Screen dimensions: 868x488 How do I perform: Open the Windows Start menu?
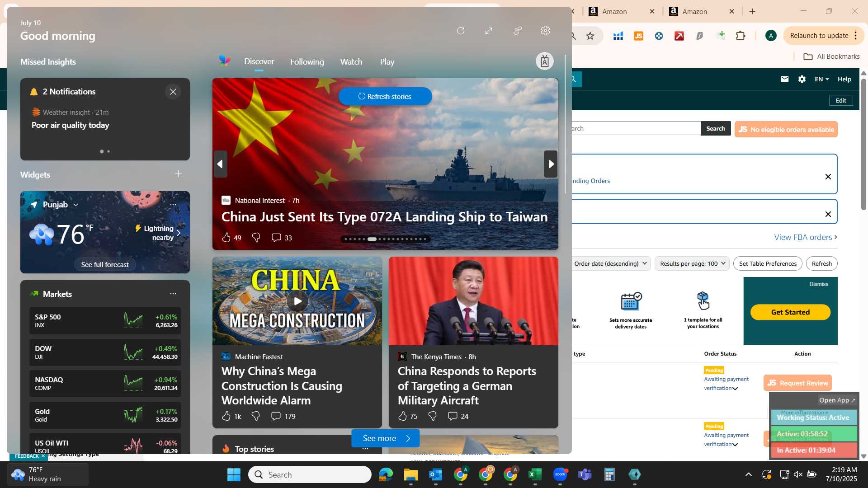click(234, 474)
